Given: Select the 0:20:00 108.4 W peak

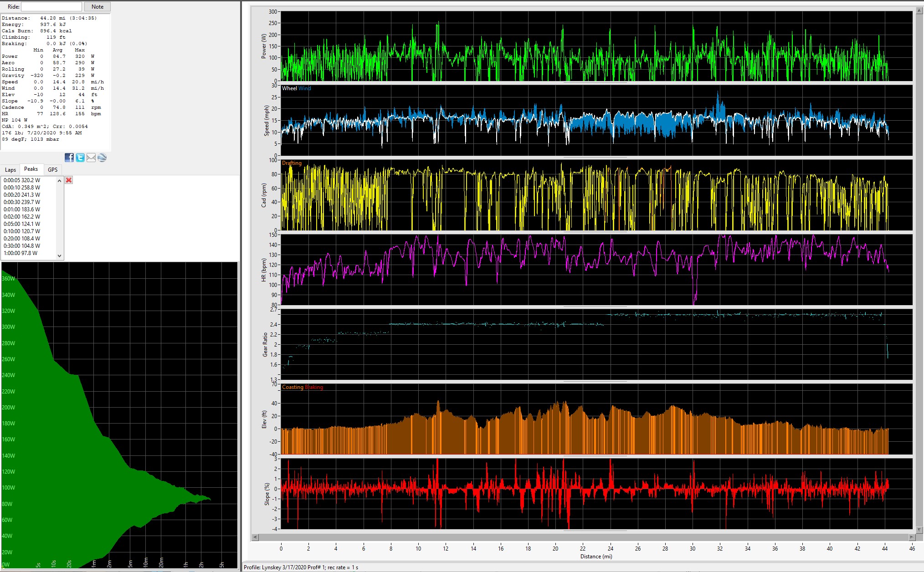Looking at the screenshot, I should tap(22, 239).
